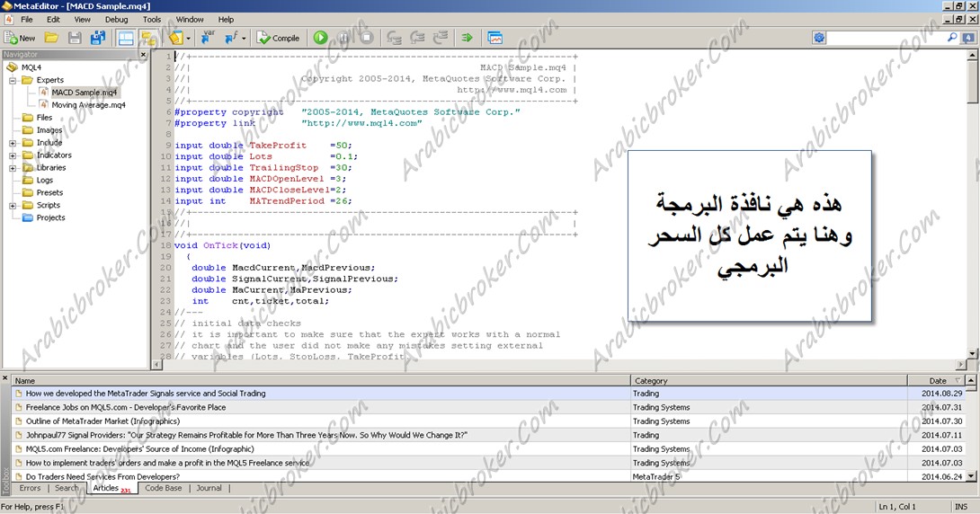Click the Step Into debug icon

[394, 38]
